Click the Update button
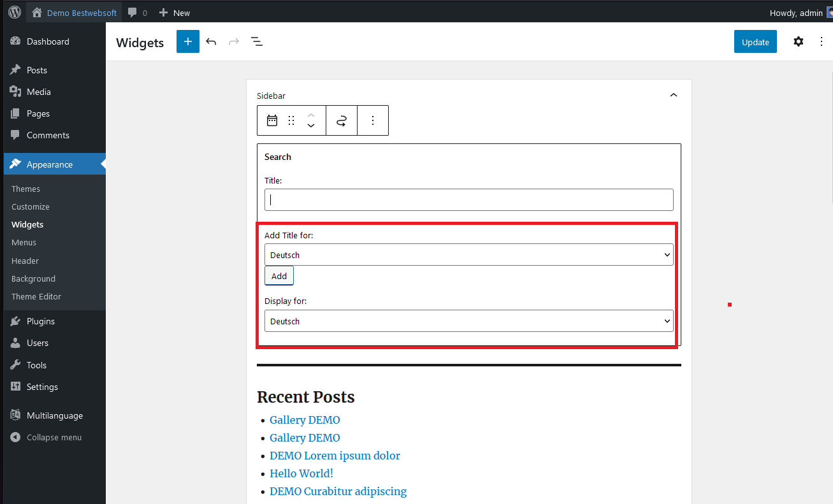The height and width of the screenshot is (504, 833). pyautogui.click(x=755, y=42)
